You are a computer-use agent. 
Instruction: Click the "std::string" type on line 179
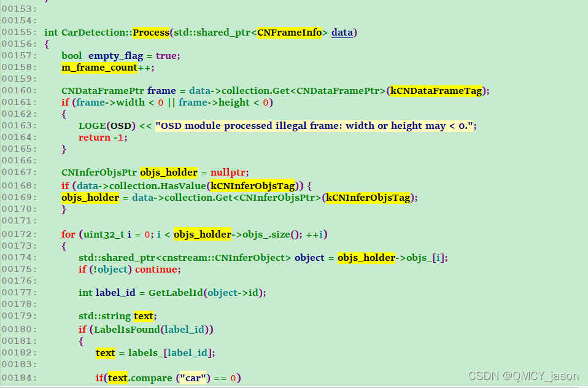pos(104,316)
